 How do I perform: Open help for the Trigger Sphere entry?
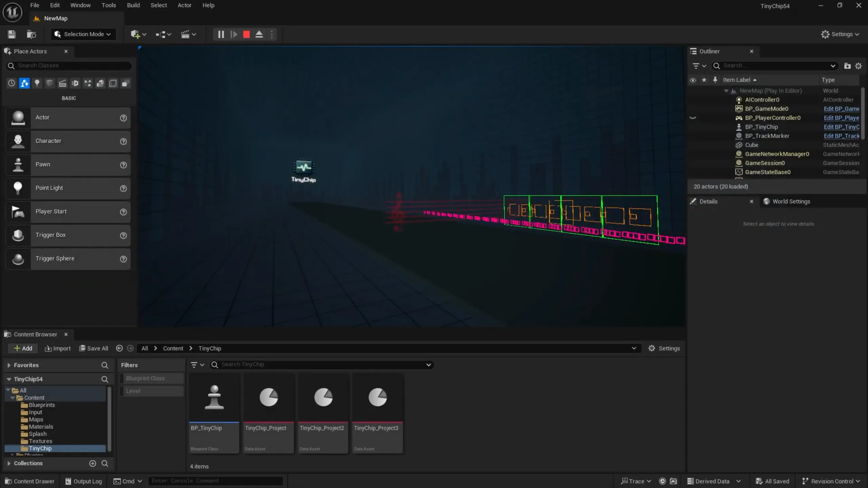click(x=123, y=259)
